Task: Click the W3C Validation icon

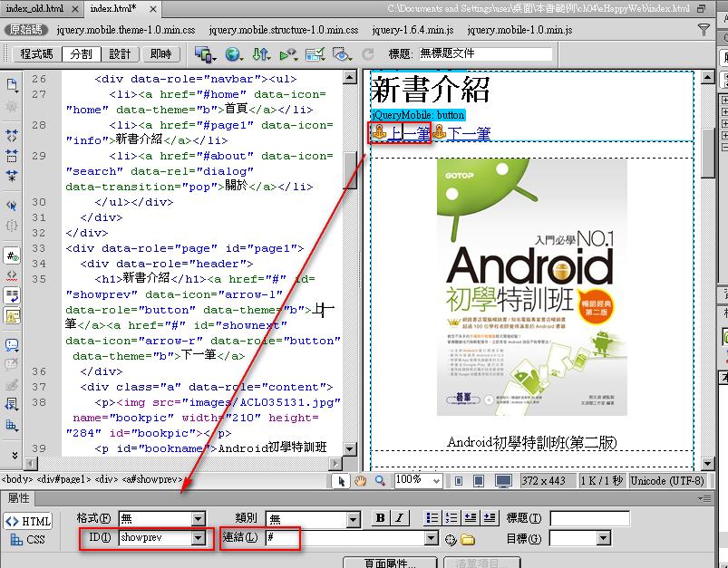Action: [288, 54]
